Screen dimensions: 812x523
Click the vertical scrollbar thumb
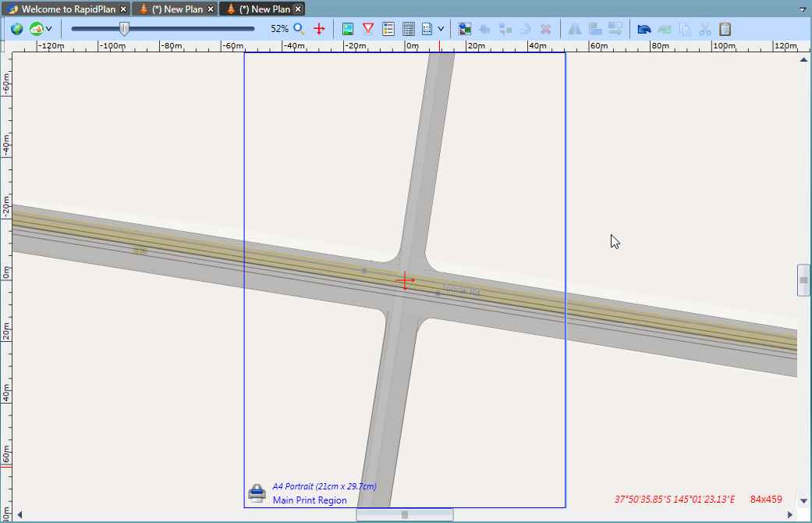point(803,280)
